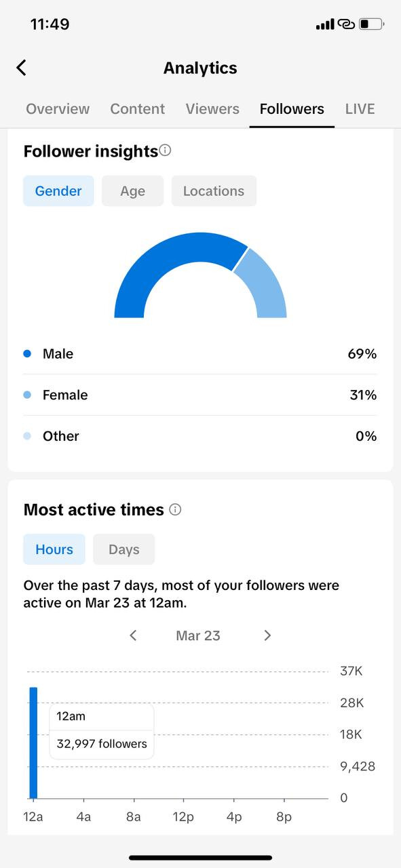The image size is (401, 868).
Task: Check the battery status icon
Action: coord(373,24)
